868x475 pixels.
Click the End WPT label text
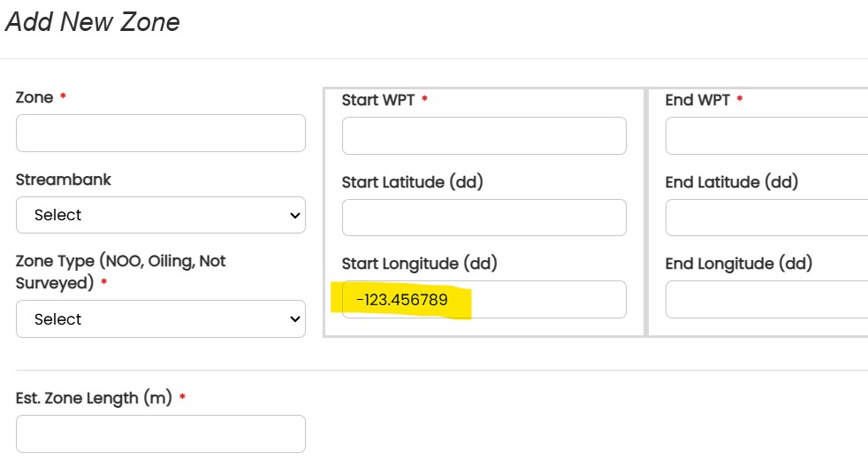[697, 100]
